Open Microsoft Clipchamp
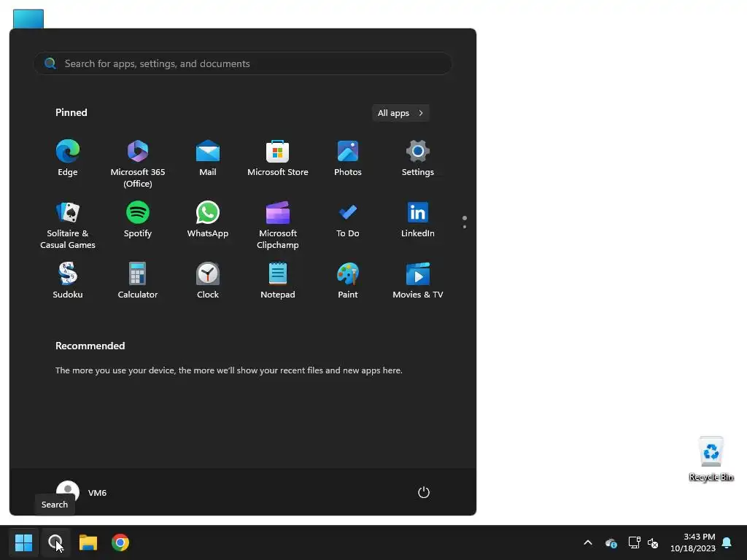 (278, 226)
